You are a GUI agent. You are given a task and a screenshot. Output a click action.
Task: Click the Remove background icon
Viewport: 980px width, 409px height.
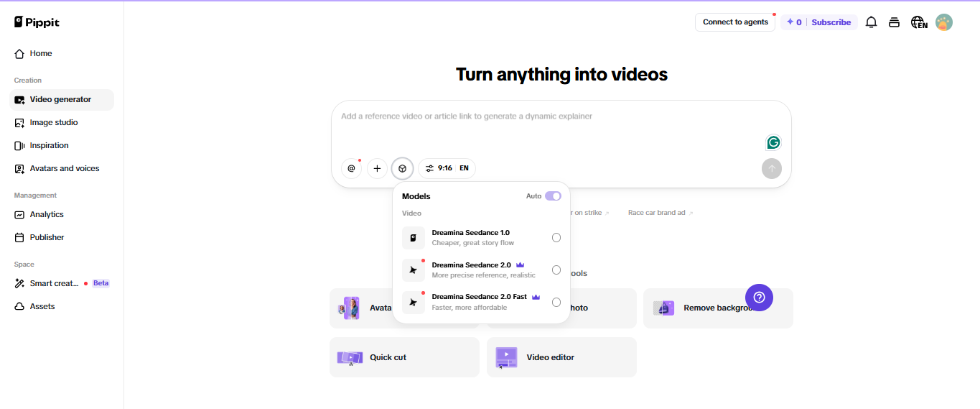pyautogui.click(x=663, y=308)
